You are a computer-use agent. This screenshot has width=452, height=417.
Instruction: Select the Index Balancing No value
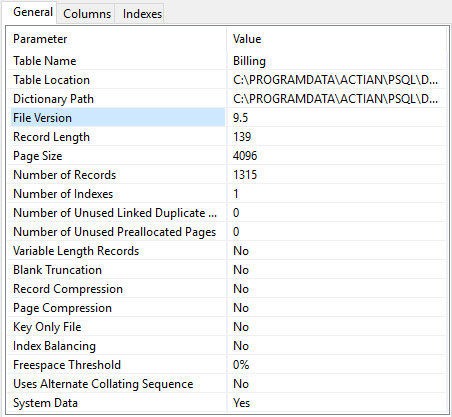pyautogui.click(x=241, y=346)
